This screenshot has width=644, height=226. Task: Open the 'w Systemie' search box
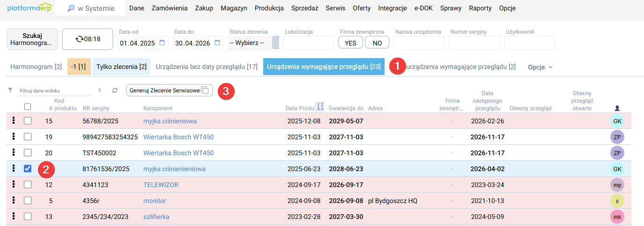(x=90, y=8)
